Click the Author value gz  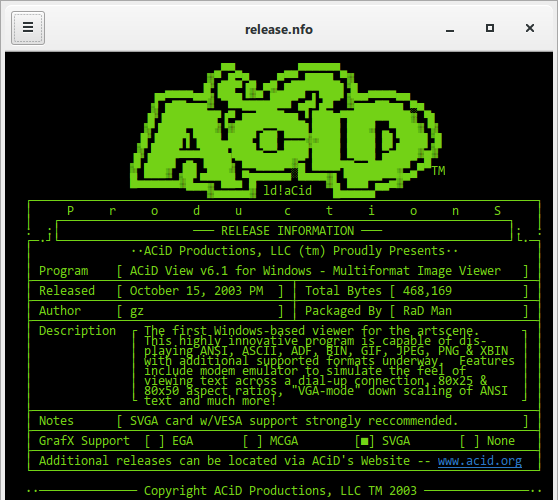point(137,311)
